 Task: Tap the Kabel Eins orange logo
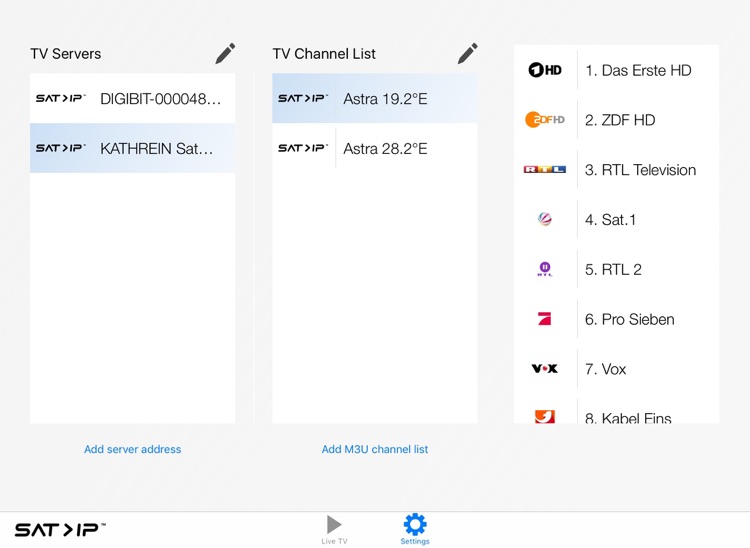[545, 416]
